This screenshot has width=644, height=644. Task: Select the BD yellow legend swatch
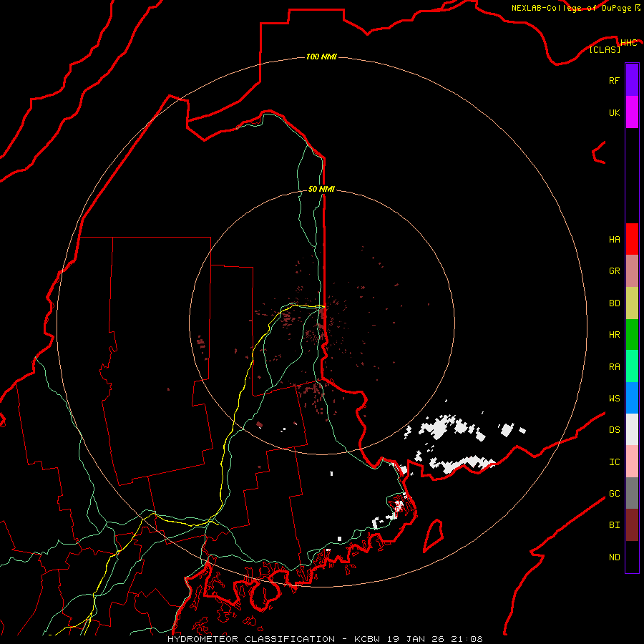click(632, 303)
